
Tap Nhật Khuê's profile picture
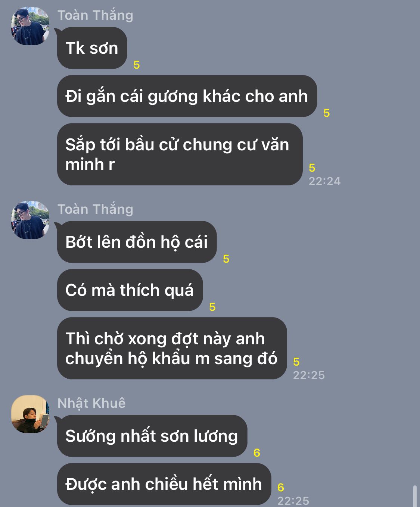tap(30, 414)
